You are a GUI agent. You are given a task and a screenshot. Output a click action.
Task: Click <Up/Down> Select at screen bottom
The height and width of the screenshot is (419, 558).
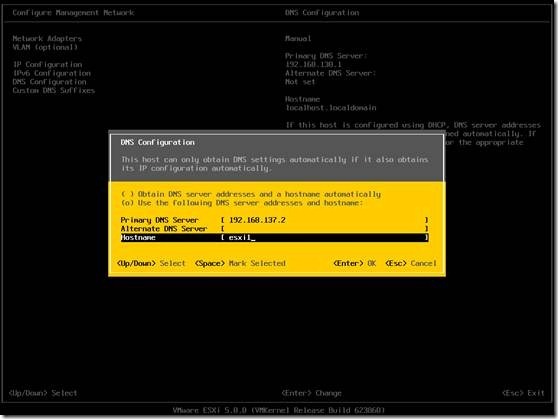43,393
